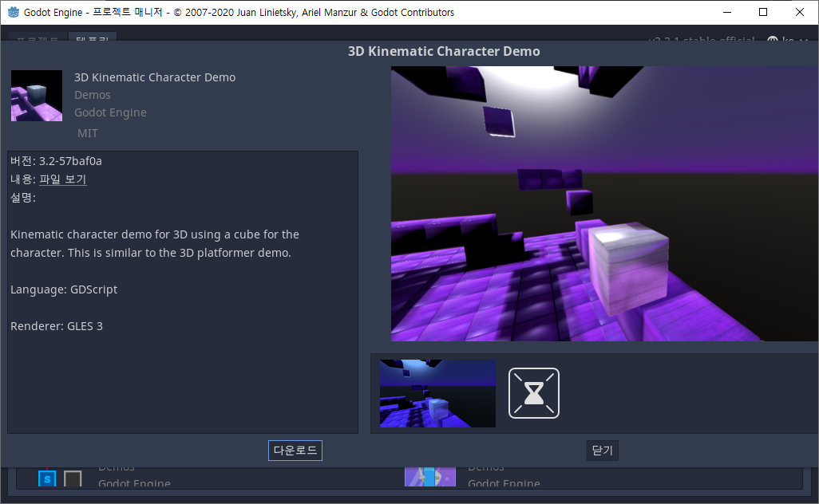Maximize the Godot project manager window
The width and height of the screenshot is (819, 504).
click(763, 12)
